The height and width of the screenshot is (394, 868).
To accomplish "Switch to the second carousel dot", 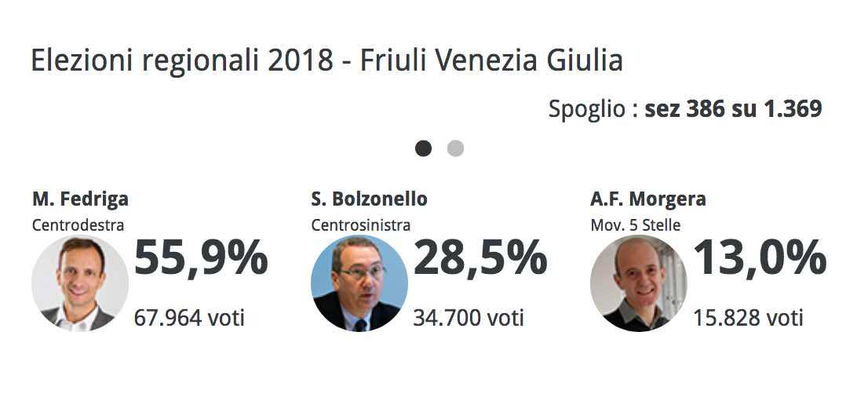I will coord(455,148).
